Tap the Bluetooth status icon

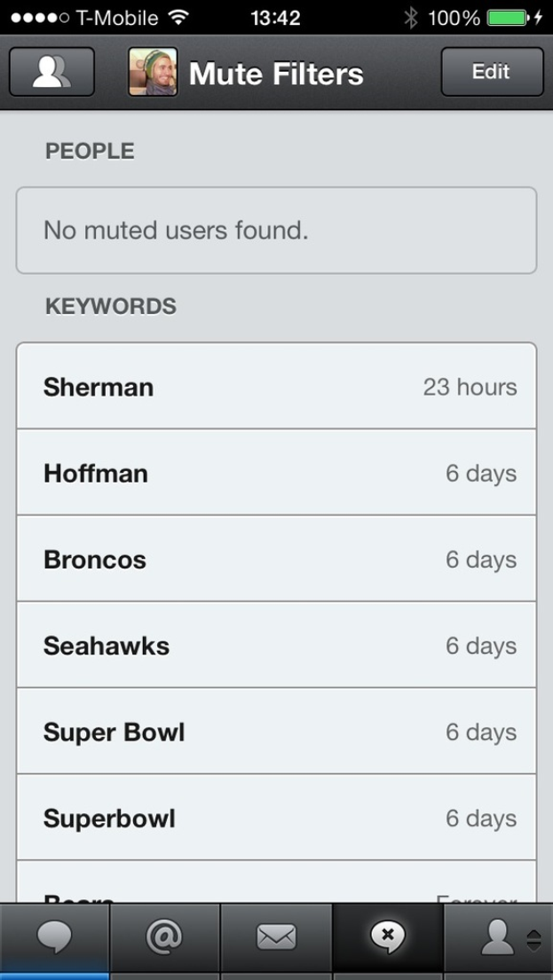410,18
